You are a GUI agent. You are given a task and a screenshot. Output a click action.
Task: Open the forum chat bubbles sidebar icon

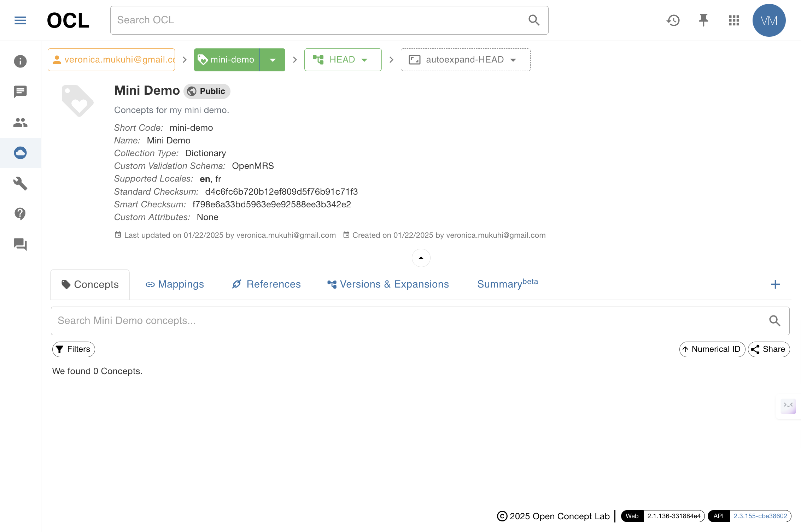20,244
